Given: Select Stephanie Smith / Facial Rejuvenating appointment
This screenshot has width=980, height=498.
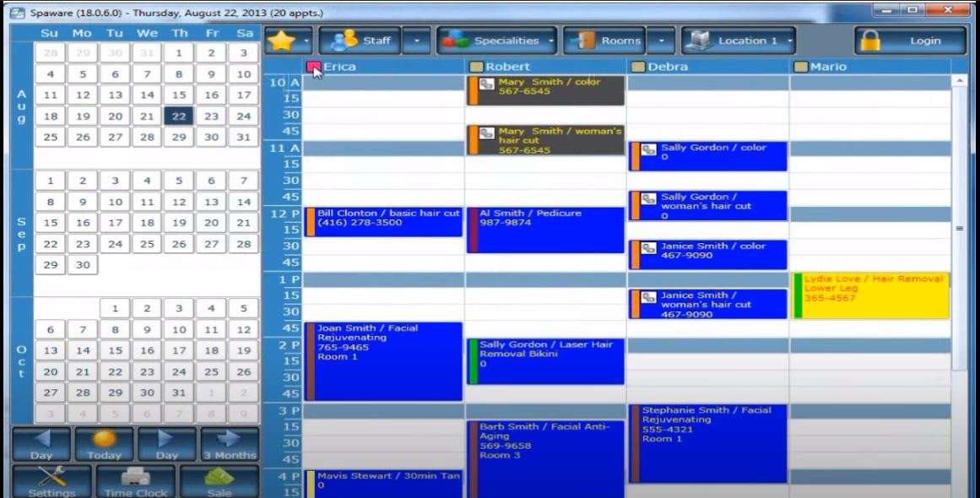Looking at the screenshot, I should click(x=708, y=444).
